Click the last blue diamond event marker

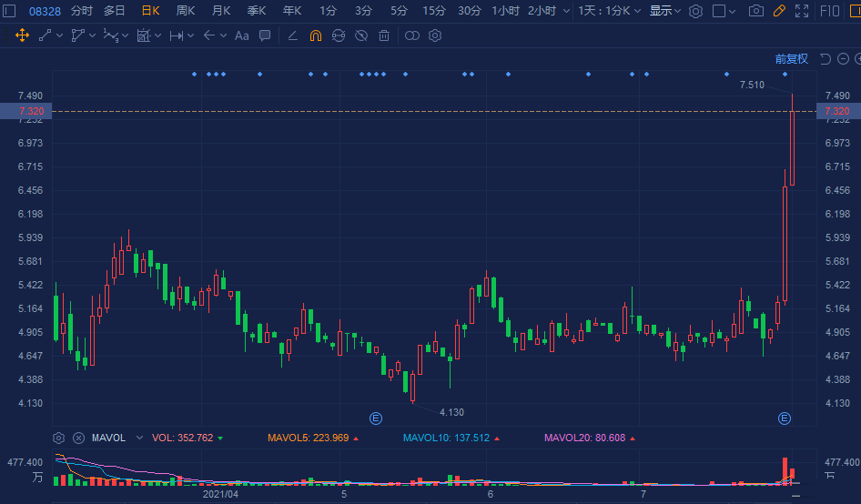pos(785,74)
